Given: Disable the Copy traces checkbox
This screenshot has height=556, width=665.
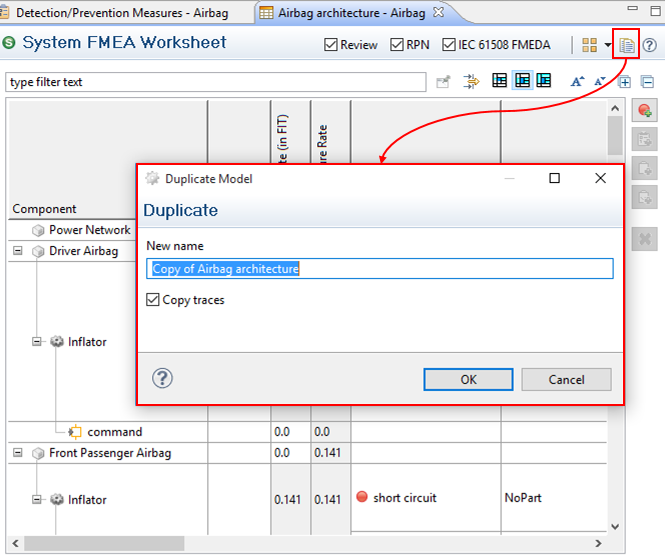Looking at the screenshot, I should tap(153, 300).
